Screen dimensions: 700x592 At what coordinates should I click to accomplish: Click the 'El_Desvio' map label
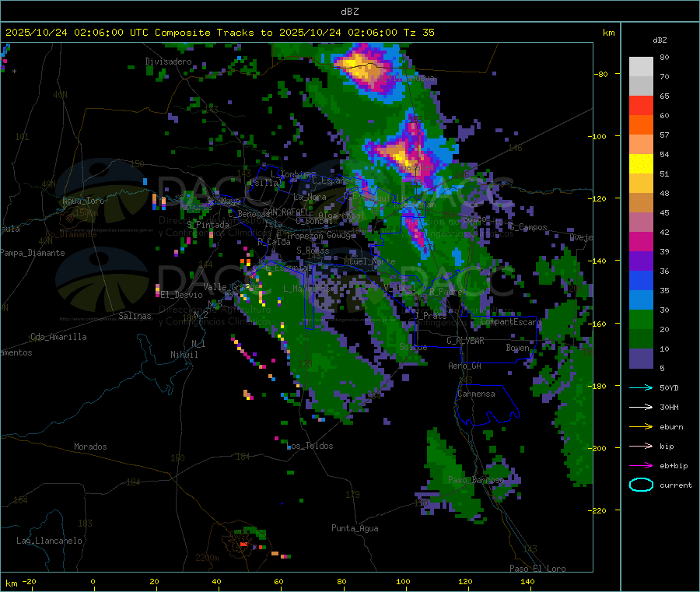tap(181, 295)
